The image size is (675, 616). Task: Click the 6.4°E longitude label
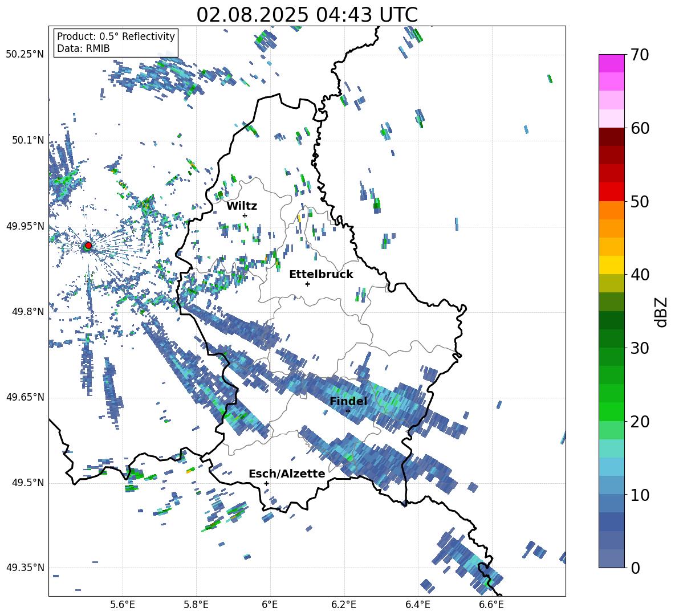pos(417,605)
